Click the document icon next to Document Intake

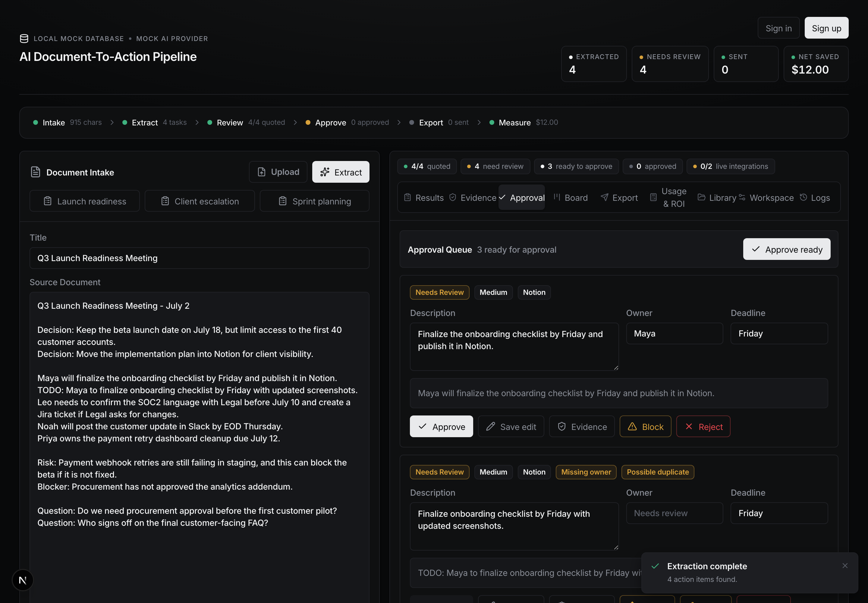click(x=36, y=172)
